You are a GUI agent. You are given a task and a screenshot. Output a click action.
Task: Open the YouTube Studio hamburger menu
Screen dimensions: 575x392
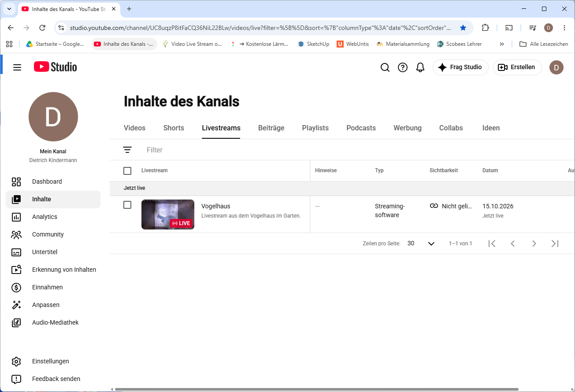17,67
